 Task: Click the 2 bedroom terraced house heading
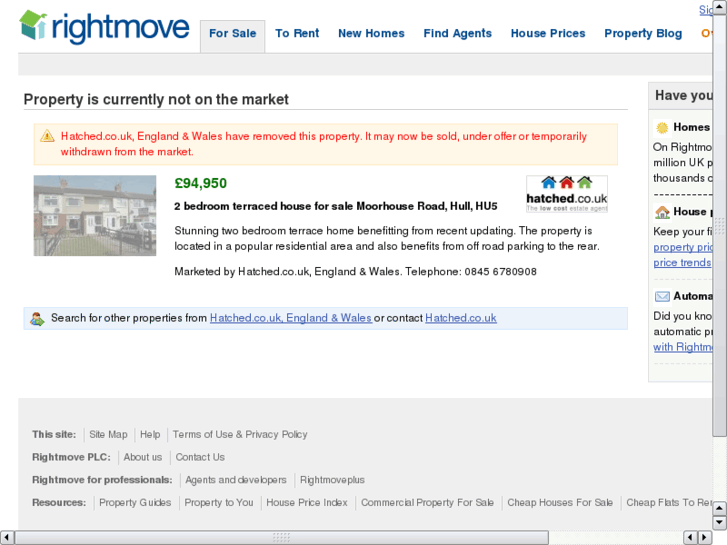pos(336,206)
